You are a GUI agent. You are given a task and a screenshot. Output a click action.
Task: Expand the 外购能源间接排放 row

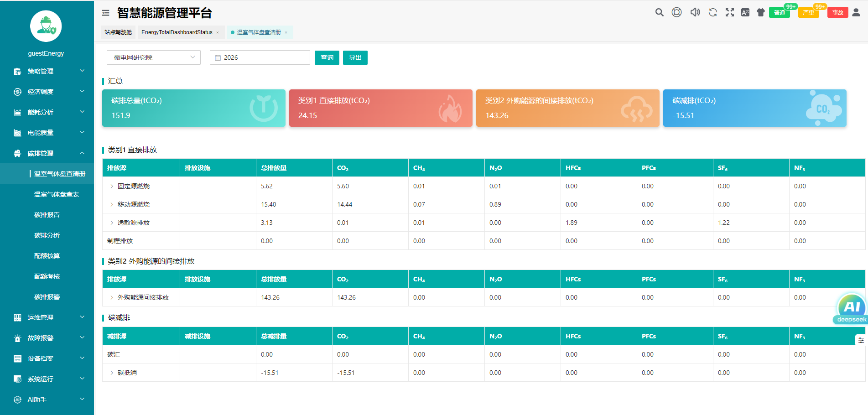112,297
